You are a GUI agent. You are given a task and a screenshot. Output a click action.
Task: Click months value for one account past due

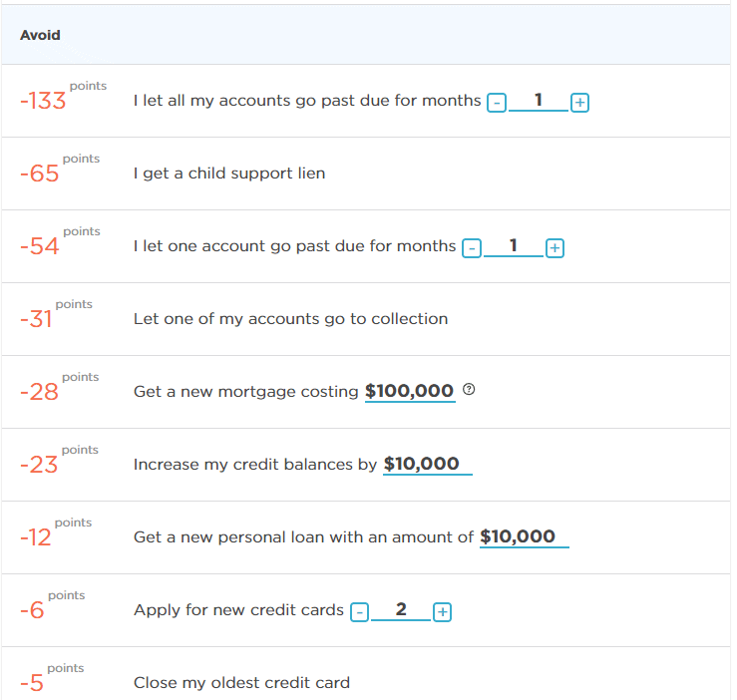514,246
